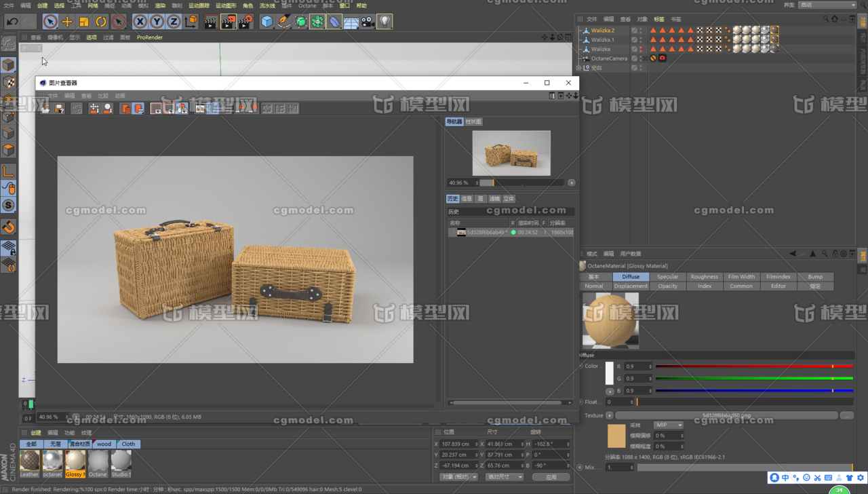Select OctaneCamera in Object Manager

pos(609,58)
